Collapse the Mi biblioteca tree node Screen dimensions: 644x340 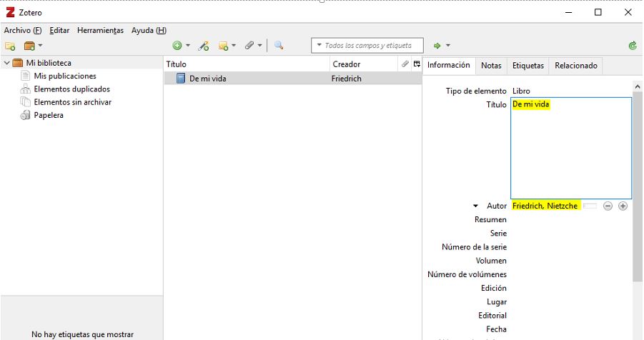point(7,63)
